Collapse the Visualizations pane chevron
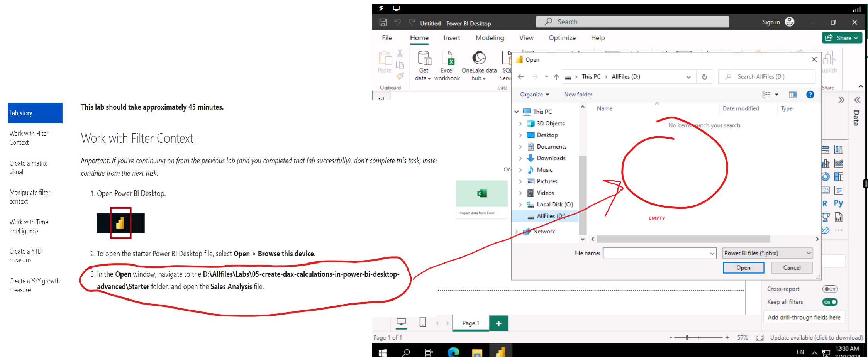 pos(841,100)
